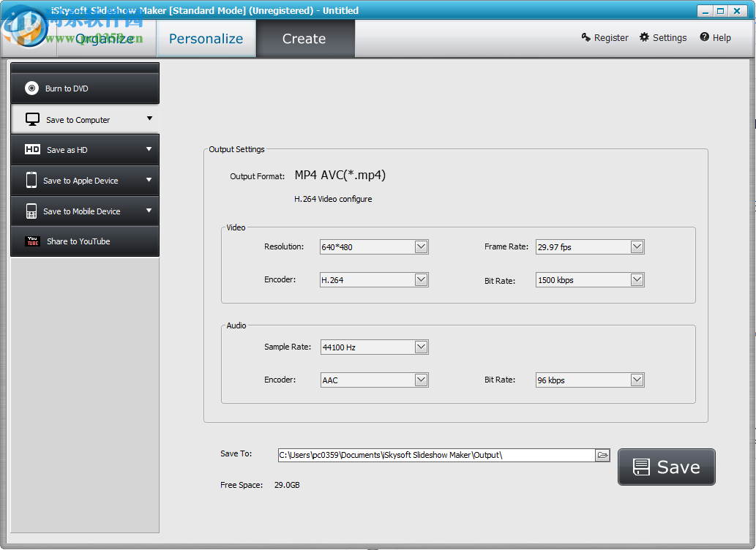Switch to the Personalize tab
The height and width of the screenshot is (550, 756).
pyautogui.click(x=206, y=39)
